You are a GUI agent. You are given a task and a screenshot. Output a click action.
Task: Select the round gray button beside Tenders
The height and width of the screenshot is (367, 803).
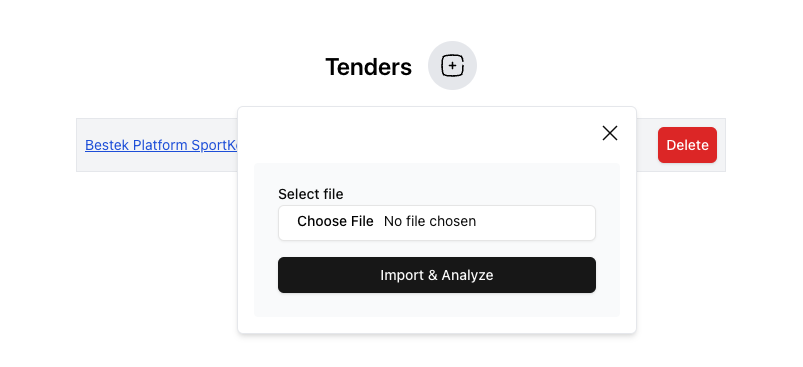coord(452,66)
